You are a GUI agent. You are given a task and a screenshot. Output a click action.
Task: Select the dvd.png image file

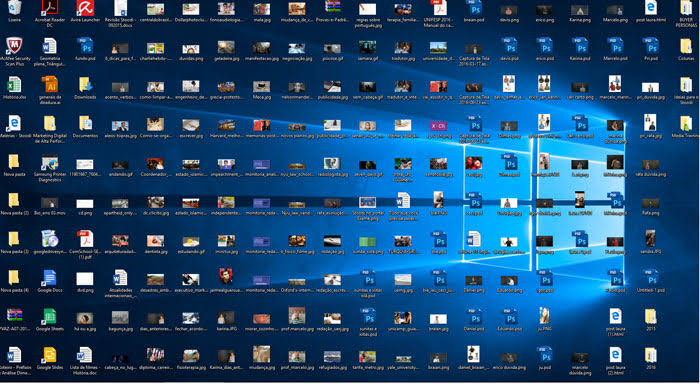(x=85, y=280)
